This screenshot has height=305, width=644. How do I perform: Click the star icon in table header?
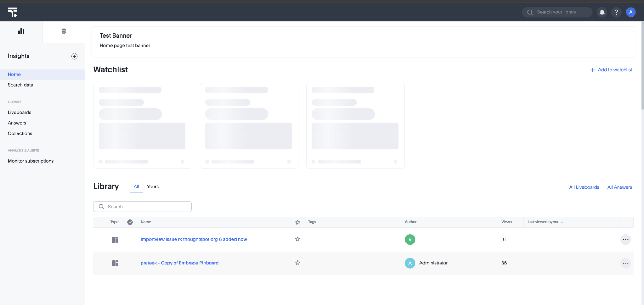tap(297, 222)
